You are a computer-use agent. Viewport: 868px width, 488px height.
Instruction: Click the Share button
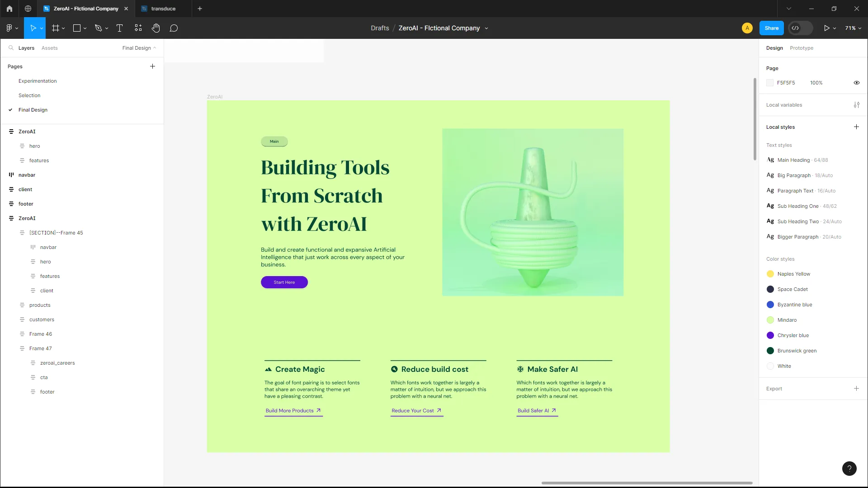(x=771, y=28)
